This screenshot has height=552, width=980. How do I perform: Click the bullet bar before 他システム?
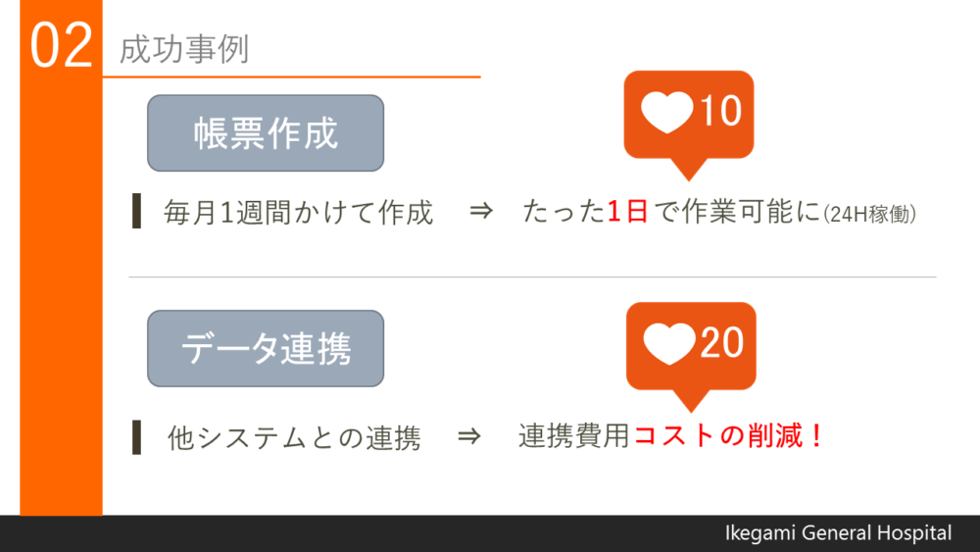(x=137, y=437)
